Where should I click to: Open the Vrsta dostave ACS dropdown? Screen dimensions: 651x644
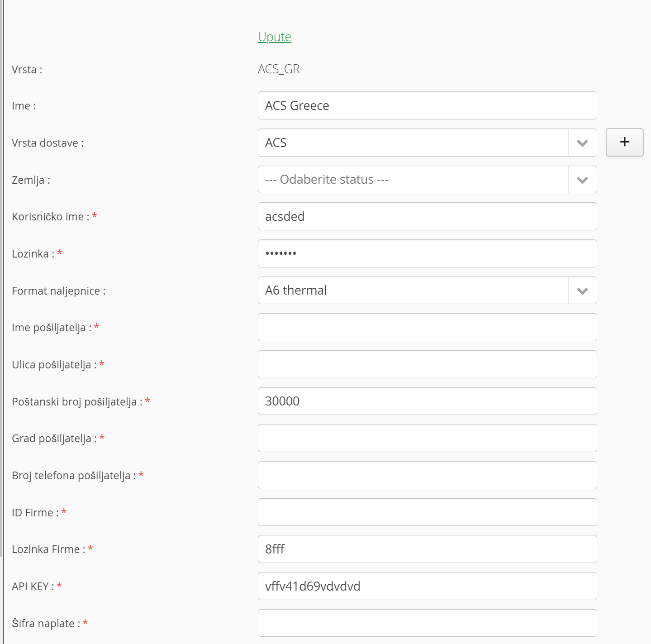(427, 143)
